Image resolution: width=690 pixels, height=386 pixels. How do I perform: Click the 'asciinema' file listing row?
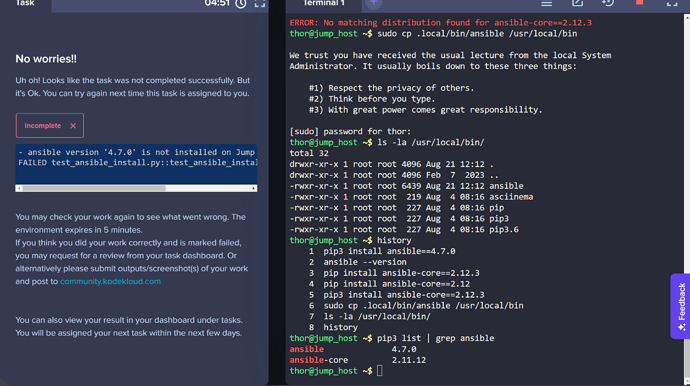coord(411,197)
